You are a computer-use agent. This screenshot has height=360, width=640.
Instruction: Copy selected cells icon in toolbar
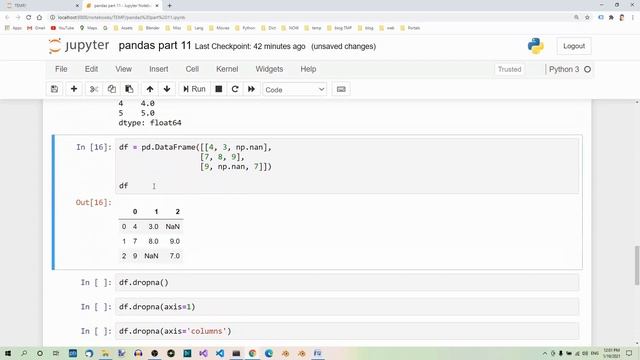tap(111, 89)
